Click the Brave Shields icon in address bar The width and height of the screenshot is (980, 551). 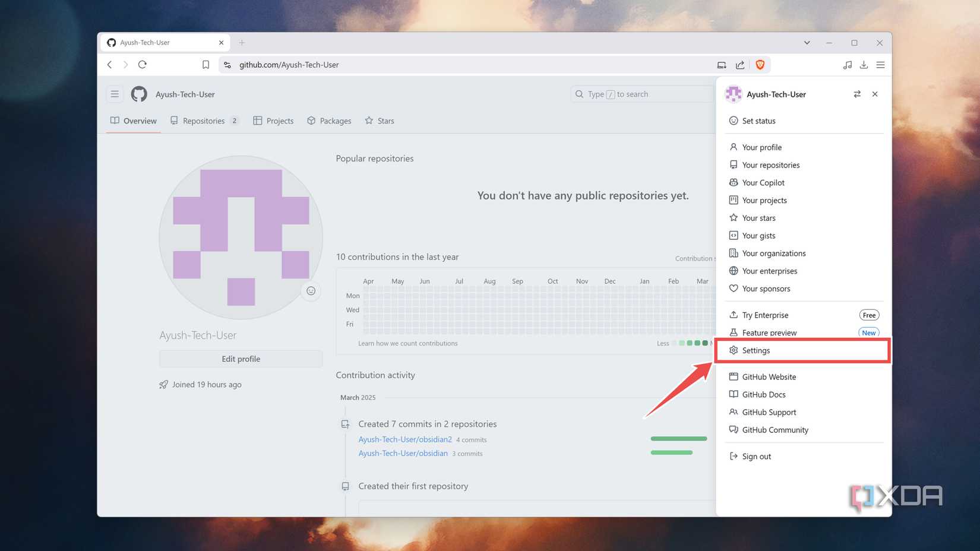tap(760, 64)
